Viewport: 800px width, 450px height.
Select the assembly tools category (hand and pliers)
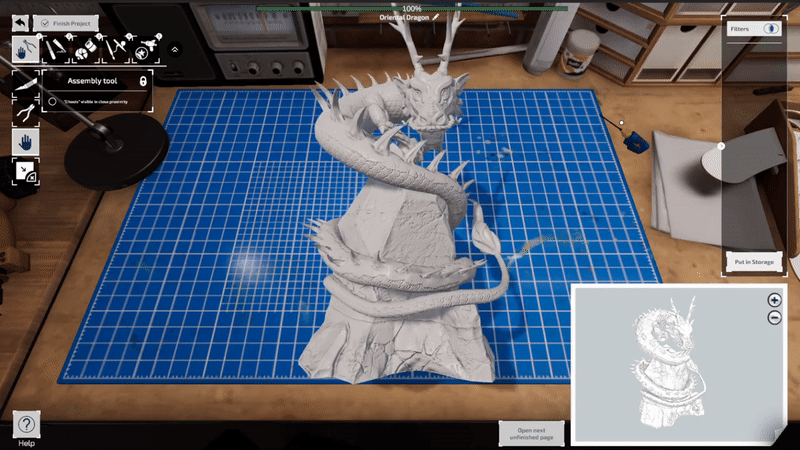26,49
